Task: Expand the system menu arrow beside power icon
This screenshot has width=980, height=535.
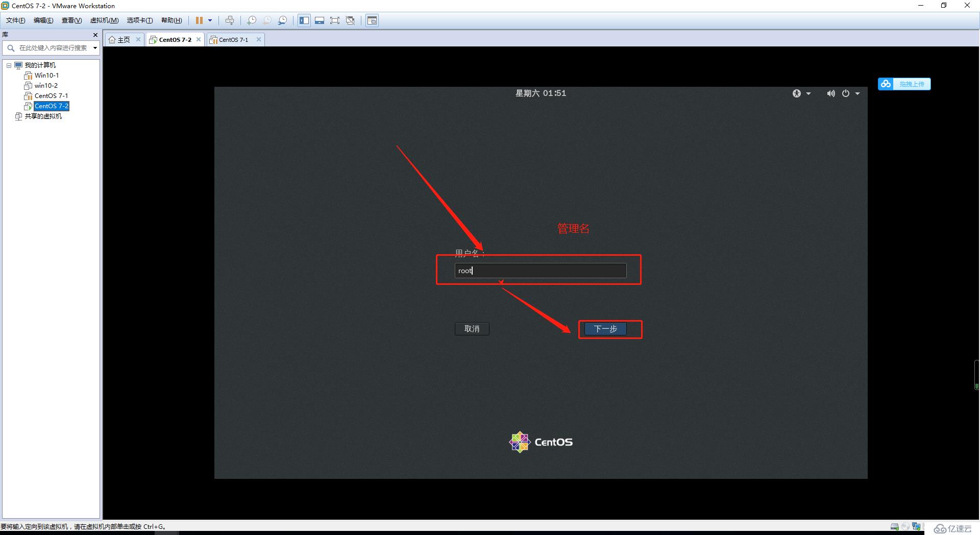Action: 857,93
